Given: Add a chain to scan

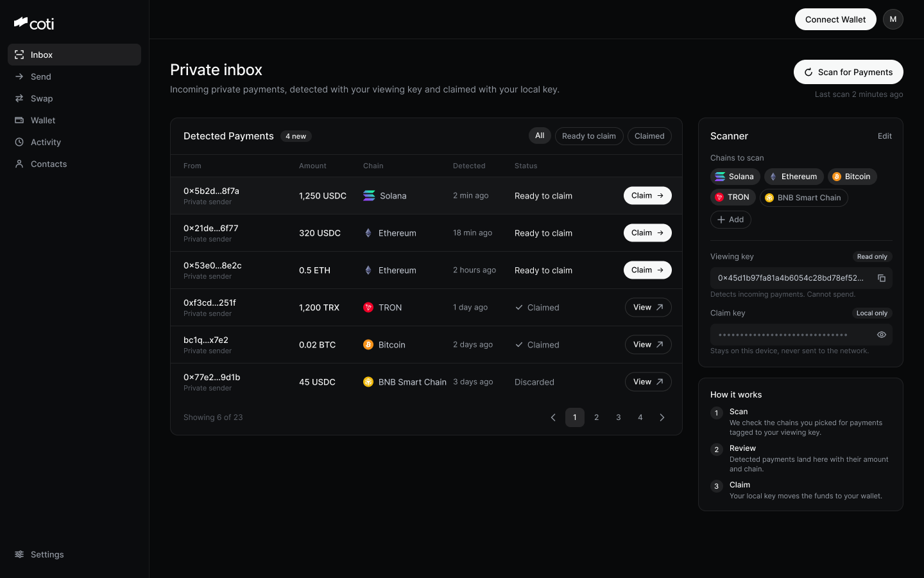Looking at the screenshot, I should (x=731, y=220).
